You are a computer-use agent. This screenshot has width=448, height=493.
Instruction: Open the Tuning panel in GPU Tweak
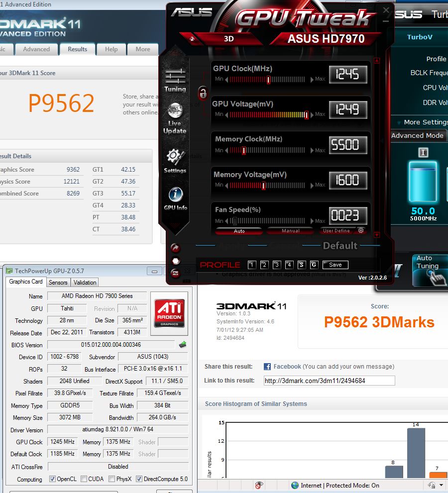click(175, 81)
